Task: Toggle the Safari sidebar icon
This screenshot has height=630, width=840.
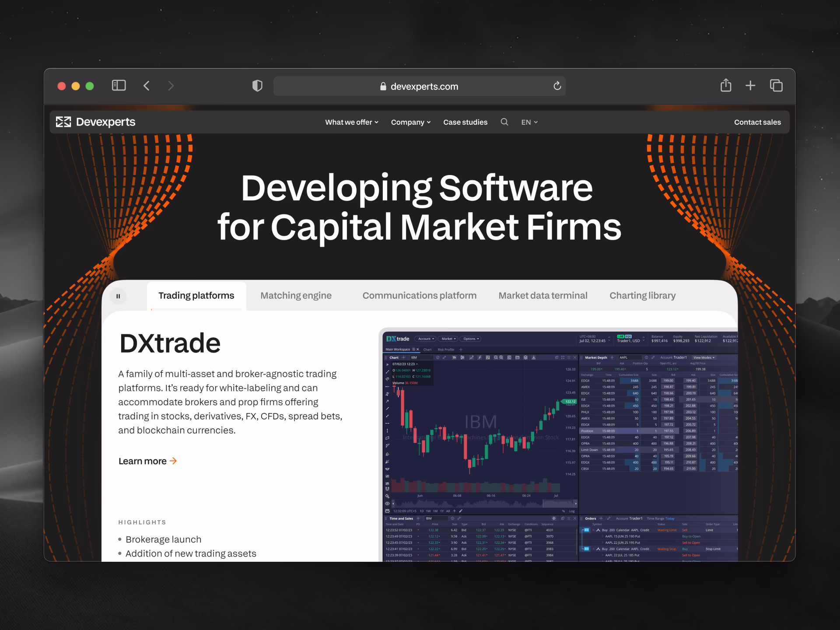Action: [119, 86]
